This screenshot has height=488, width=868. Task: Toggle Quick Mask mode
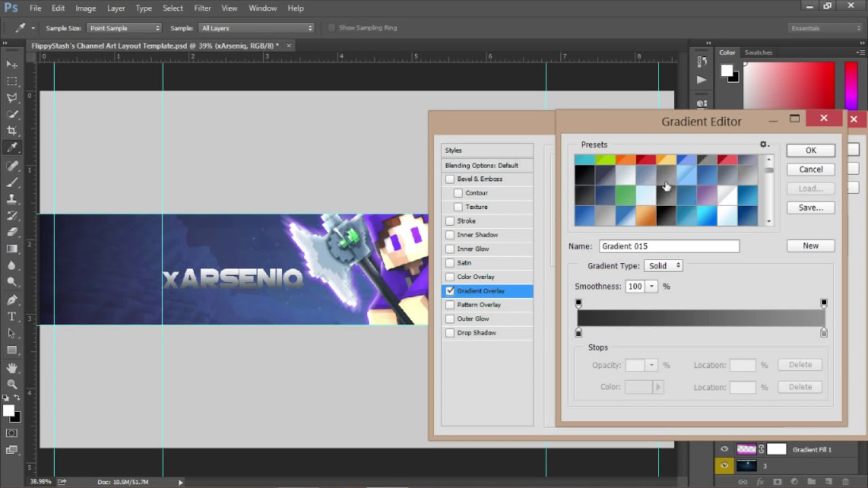(x=12, y=433)
